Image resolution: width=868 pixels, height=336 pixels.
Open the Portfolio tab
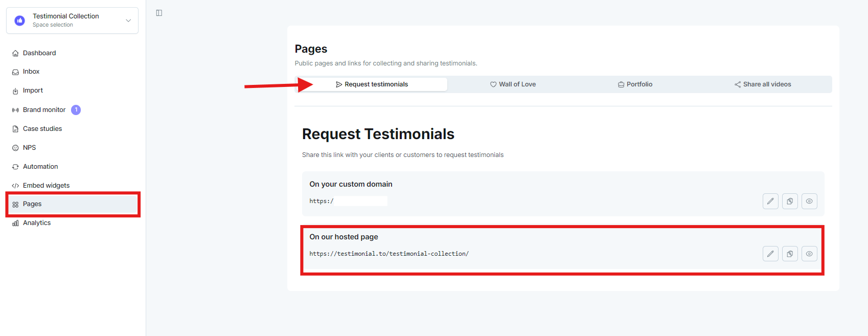click(x=635, y=84)
